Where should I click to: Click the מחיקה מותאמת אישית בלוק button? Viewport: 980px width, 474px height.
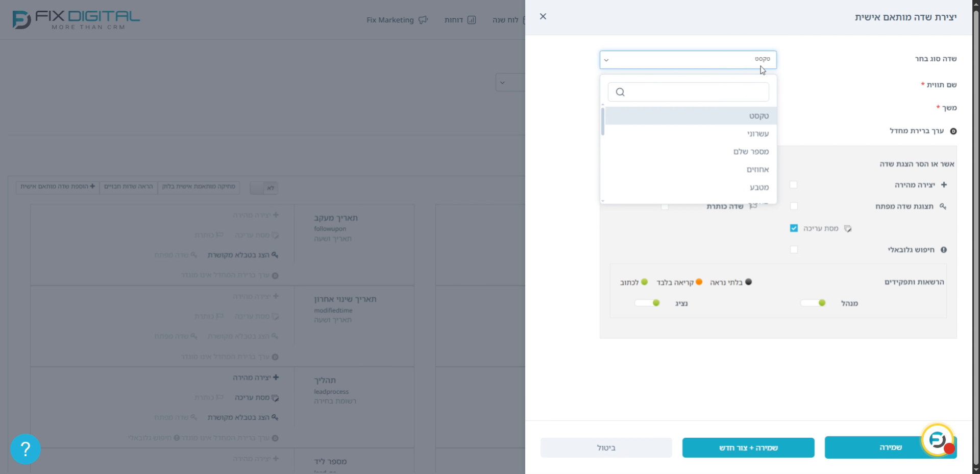199,187
